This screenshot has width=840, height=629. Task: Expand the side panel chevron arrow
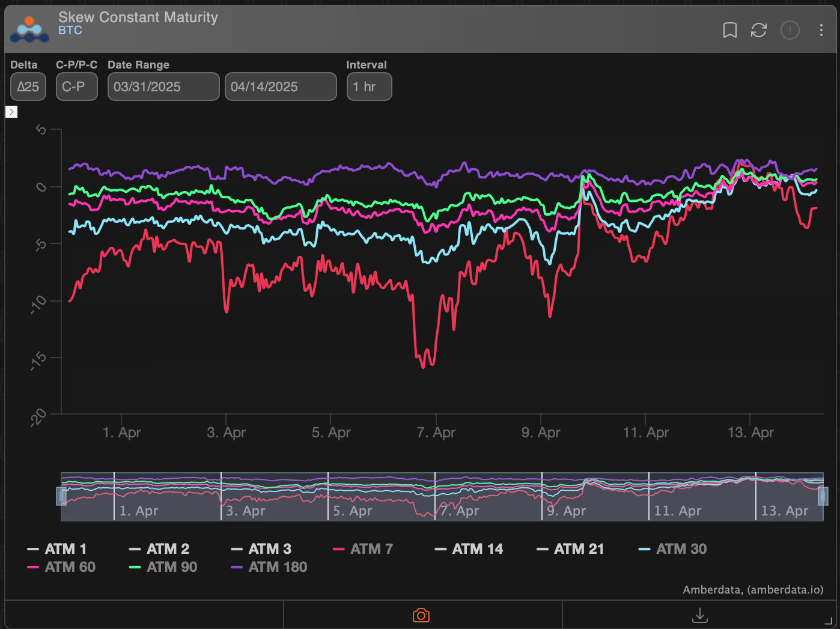(11, 112)
